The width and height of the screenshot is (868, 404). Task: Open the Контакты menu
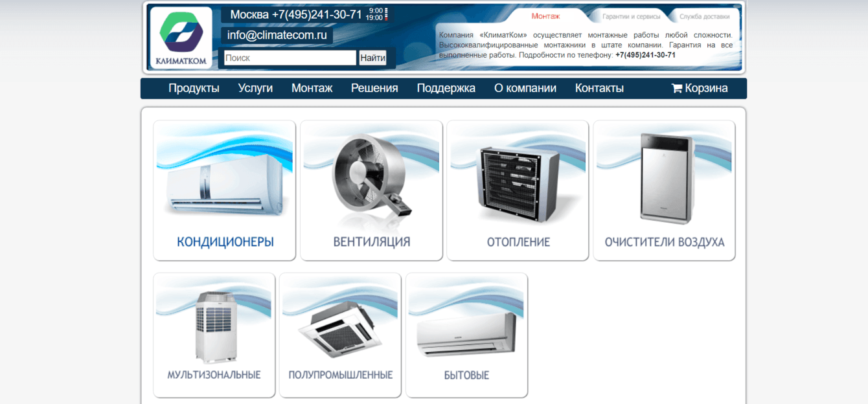coord(599,88)
